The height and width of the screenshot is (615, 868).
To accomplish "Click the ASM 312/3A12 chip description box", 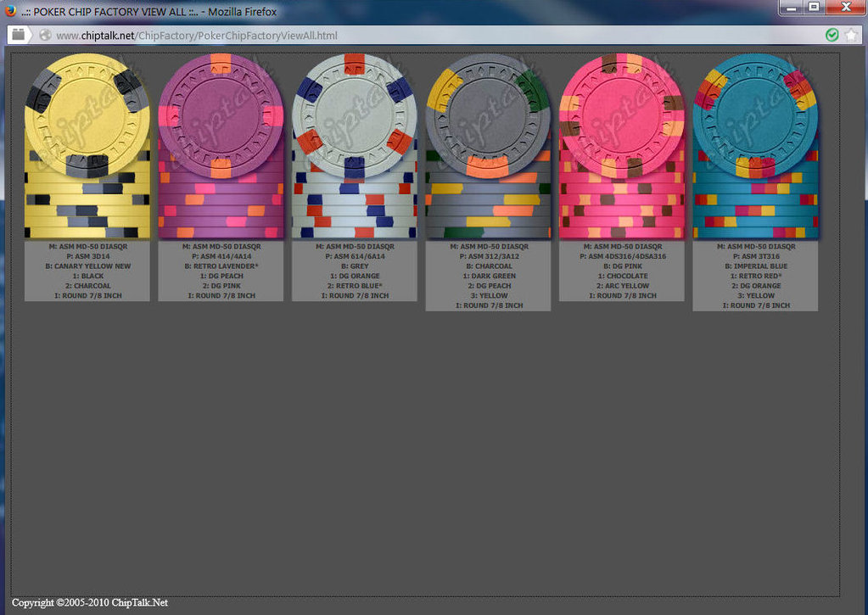I will coord(488,276).
